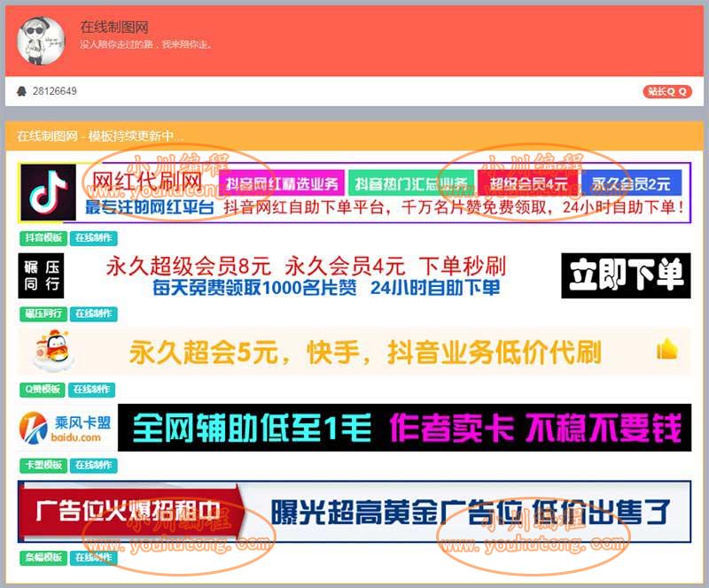Click the slogan 没人陪你走过的路，我来陪你走
The height and width of the screenshot is (588, 709).
[x=145, y=44]
